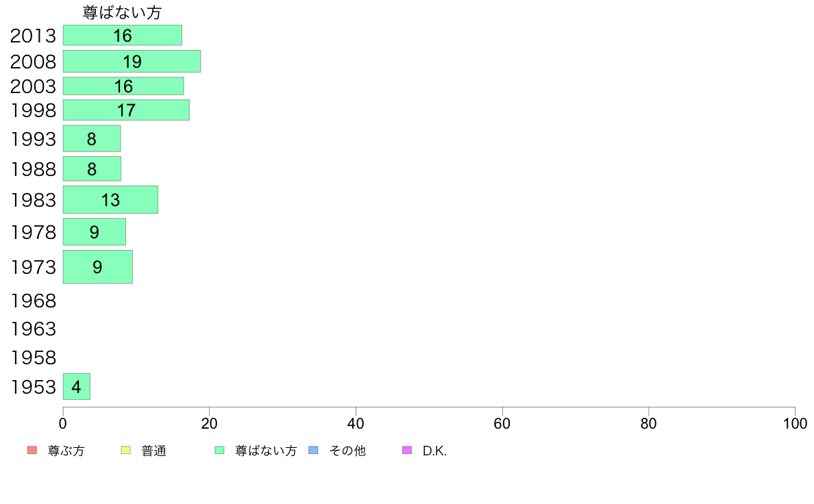Select the 尊ぶ方 legend label

[x=66, y=451]
